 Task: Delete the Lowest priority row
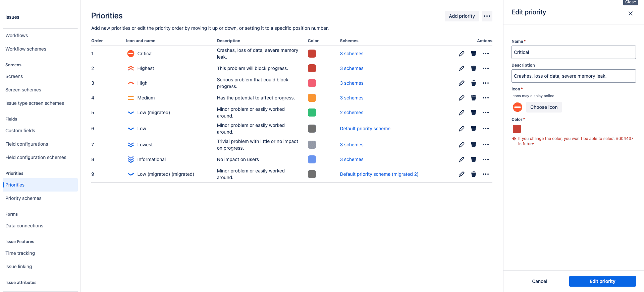[x=474, y=145]
